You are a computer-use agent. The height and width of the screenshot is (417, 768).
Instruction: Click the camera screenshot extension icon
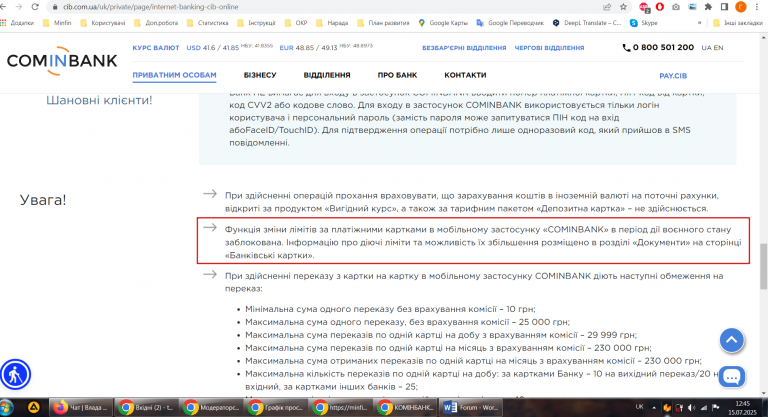(676, 7)
